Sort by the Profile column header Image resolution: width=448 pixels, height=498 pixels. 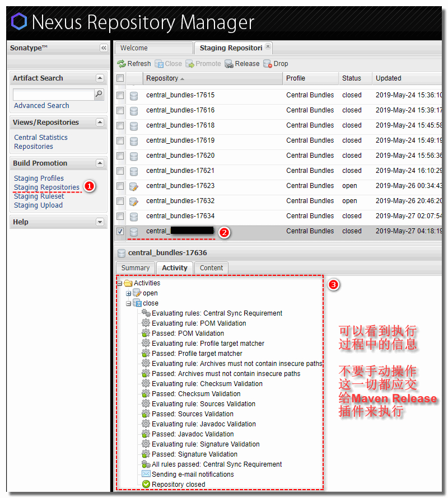pyautogui.click(x=311, y=78)
